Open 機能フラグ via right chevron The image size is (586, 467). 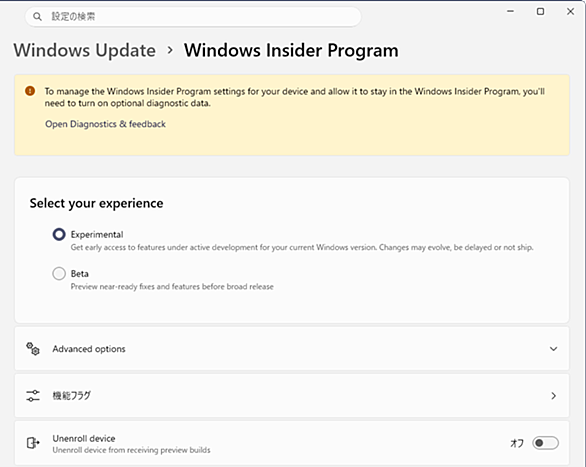(553, 396)
